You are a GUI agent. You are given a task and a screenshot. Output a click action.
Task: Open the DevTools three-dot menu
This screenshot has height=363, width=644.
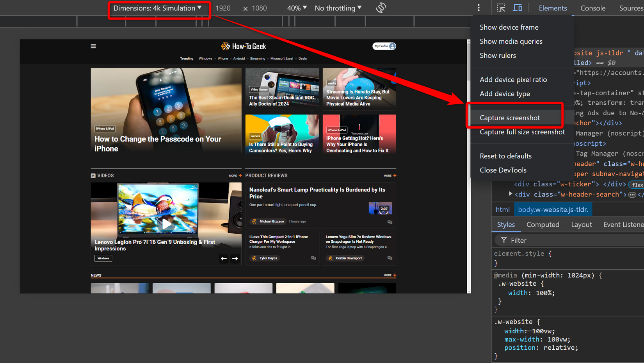479,7
